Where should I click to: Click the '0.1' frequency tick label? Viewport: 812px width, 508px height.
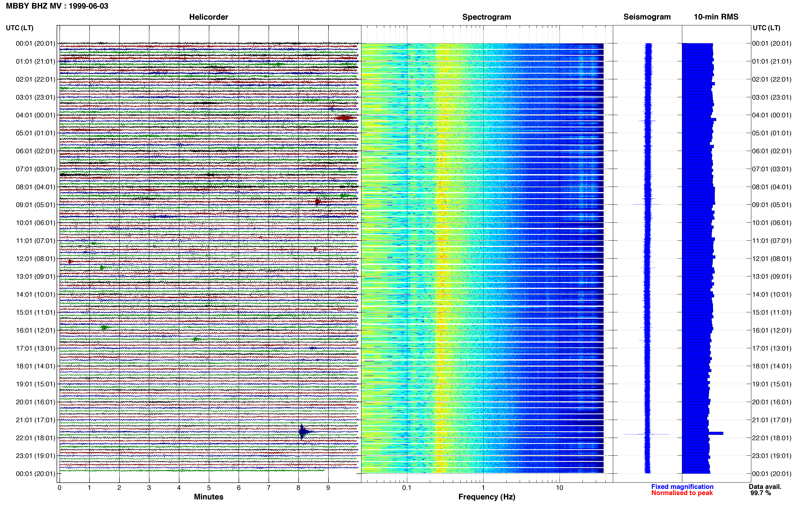407,487
